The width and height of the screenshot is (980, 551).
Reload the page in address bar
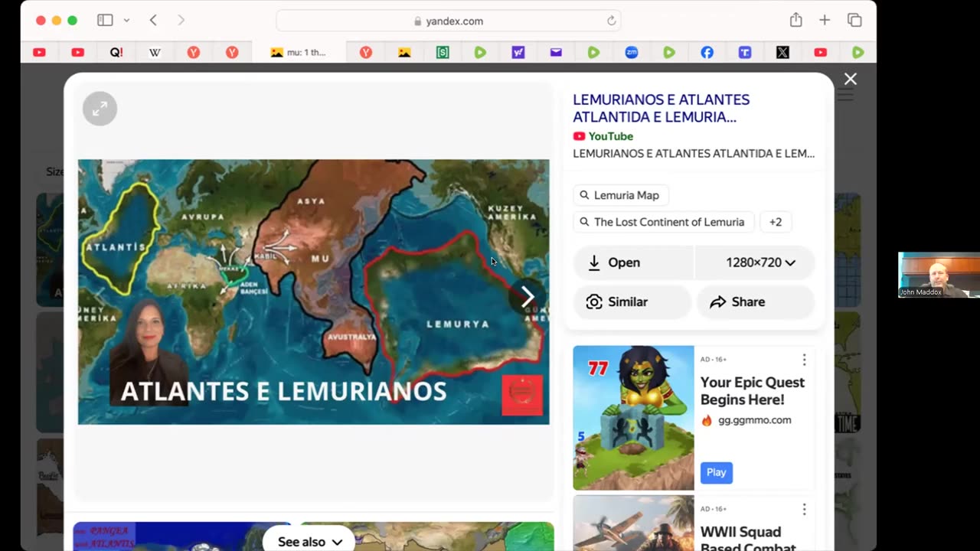coord(611,21)
